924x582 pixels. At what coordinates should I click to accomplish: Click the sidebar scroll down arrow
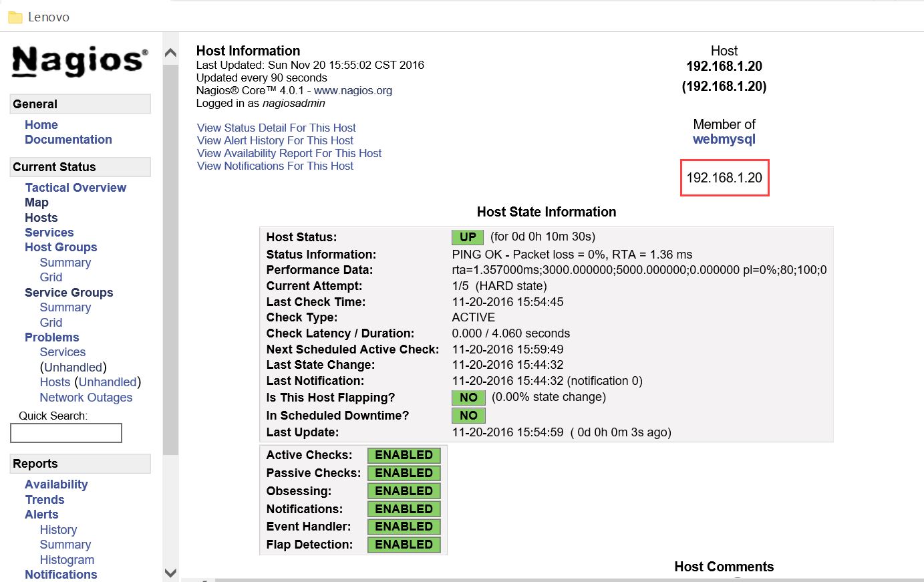tap(170, 573)
